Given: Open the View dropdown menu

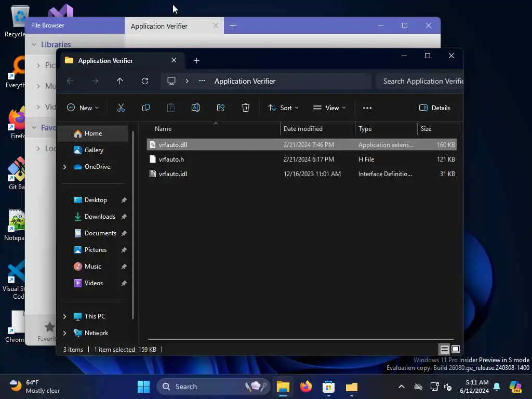Looking at the screenshot, I should [x=329, y=108].
